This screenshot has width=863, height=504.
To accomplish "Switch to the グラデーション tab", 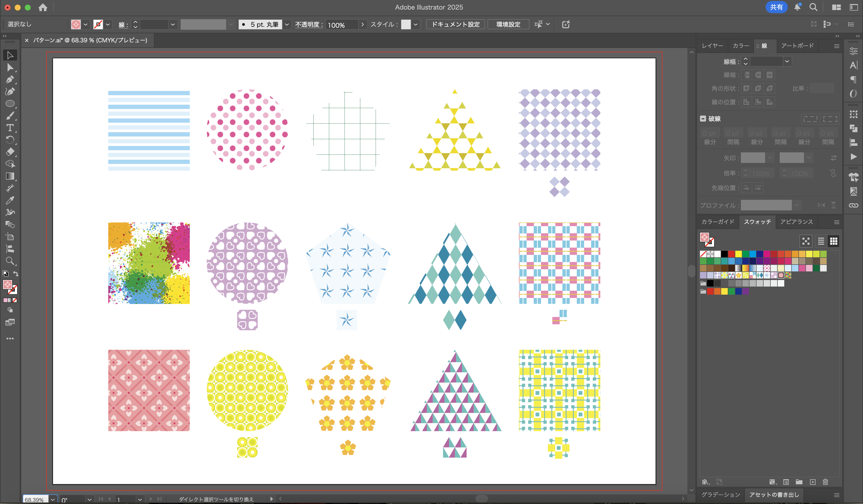I will pos(720,495).
